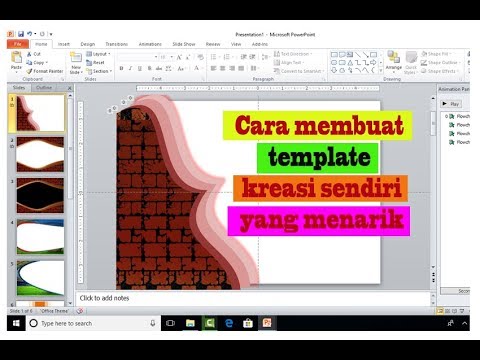
Task: Open the Text Direction dropdown
Action: click(293, 54)
